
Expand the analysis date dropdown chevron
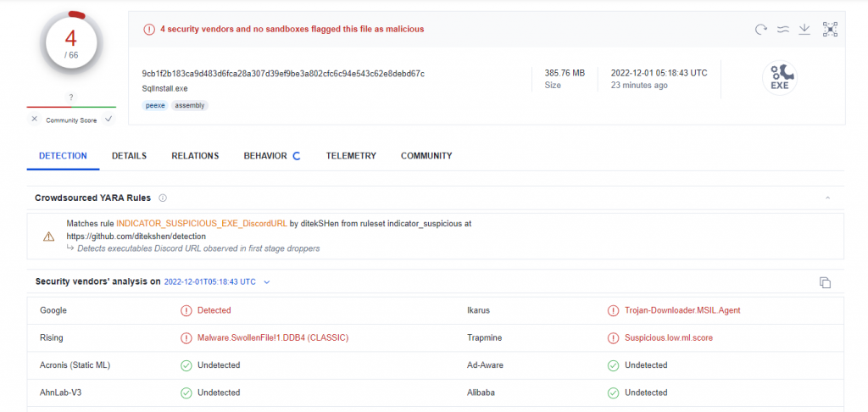[x=267, y=281]
